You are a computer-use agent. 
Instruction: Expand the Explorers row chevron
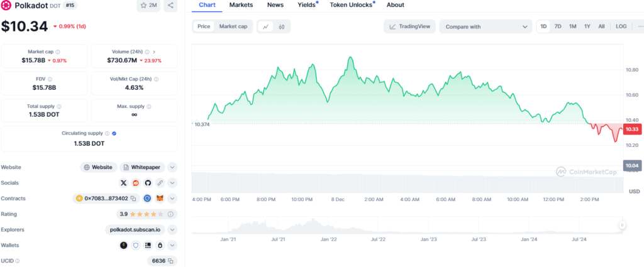172,230
